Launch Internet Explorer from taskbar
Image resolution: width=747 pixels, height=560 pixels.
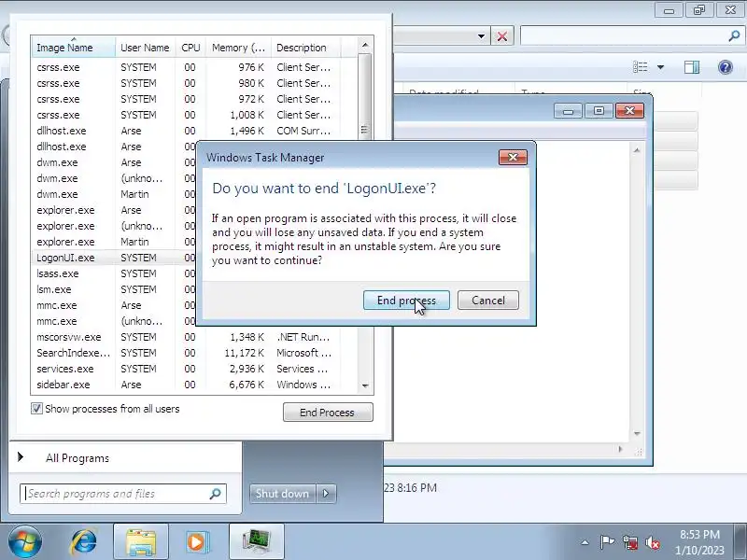point(84,542)
